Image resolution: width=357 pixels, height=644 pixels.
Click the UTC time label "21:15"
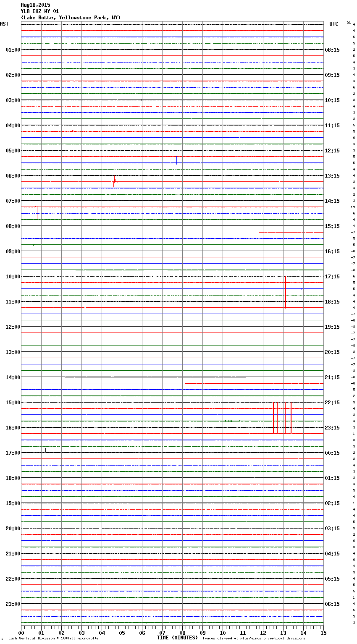[x=332, y=377]
